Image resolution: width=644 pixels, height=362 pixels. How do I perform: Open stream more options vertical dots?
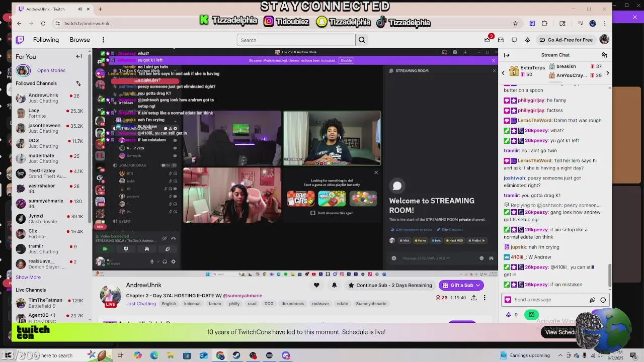[485, 298]
